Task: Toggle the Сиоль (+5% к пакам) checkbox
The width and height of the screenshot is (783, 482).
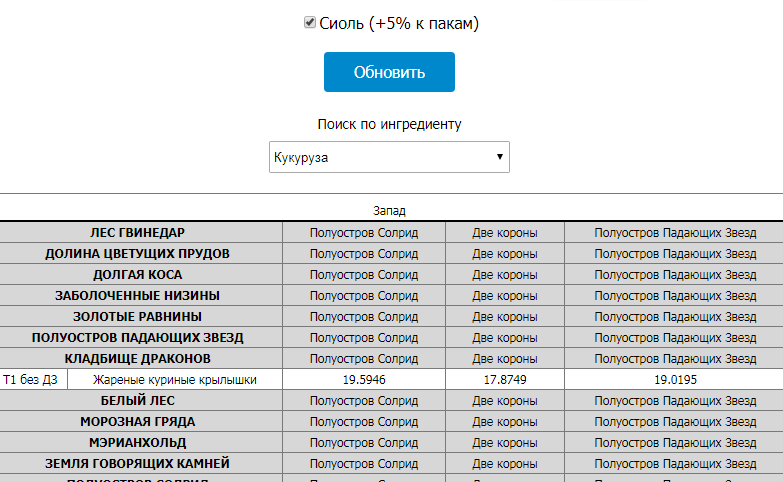Action: click(310, 23)
